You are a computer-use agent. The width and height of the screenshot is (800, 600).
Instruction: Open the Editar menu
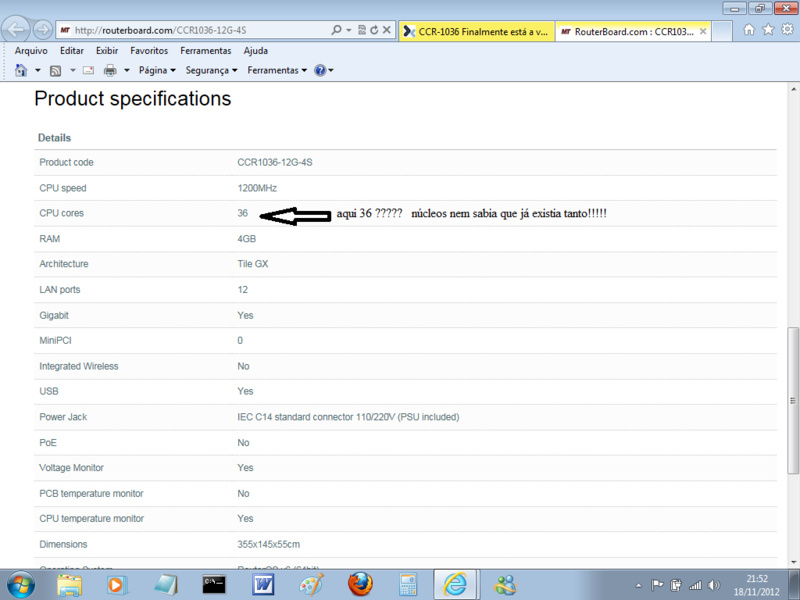click(72, 51)
